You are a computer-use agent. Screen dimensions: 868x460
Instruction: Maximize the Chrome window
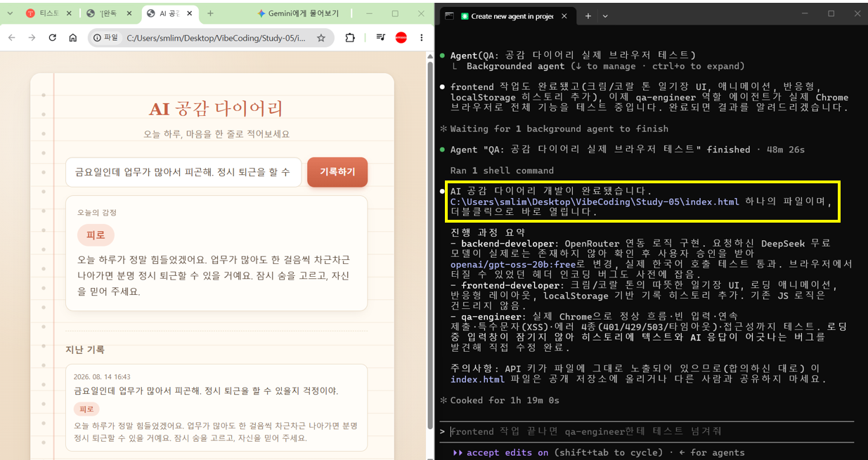pos(395,13)
